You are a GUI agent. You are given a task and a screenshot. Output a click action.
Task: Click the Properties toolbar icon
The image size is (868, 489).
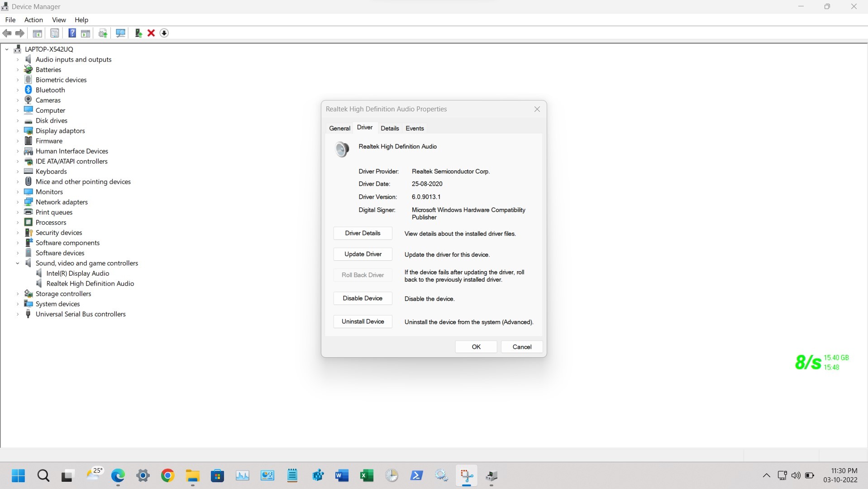[54, 33]
